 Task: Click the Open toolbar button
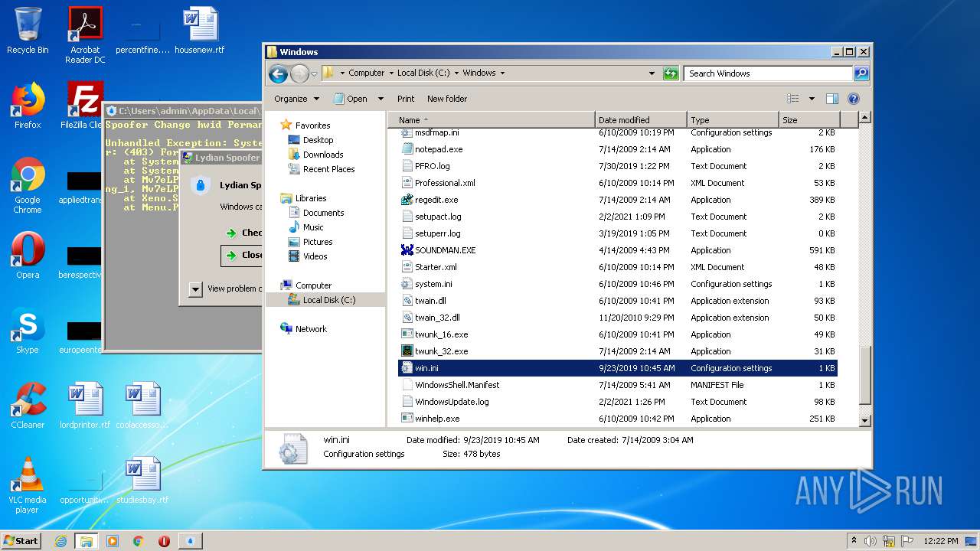point(351,99)
